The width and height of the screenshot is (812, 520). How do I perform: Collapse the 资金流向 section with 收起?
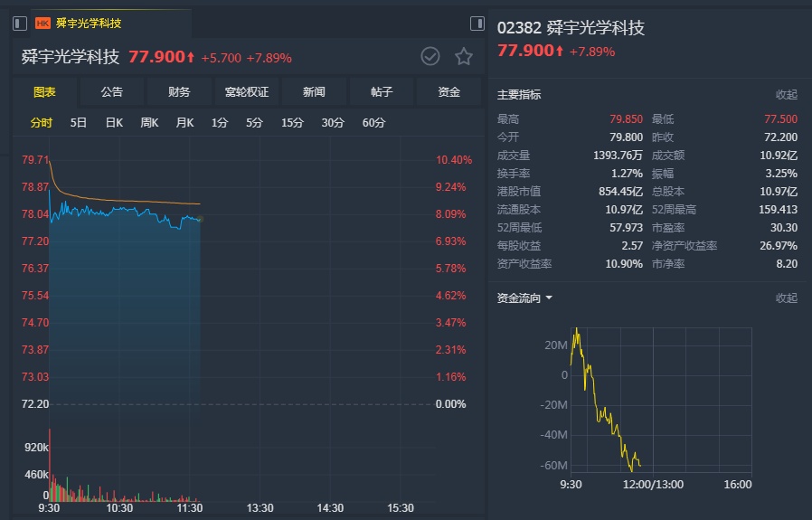(786, 298)
